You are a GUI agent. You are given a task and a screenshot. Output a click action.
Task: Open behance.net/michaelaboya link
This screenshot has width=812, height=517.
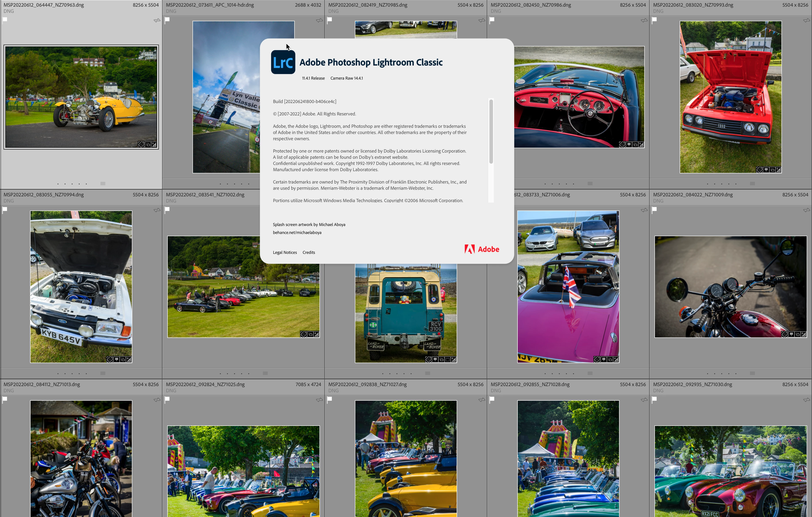click(x=297, y=233)
